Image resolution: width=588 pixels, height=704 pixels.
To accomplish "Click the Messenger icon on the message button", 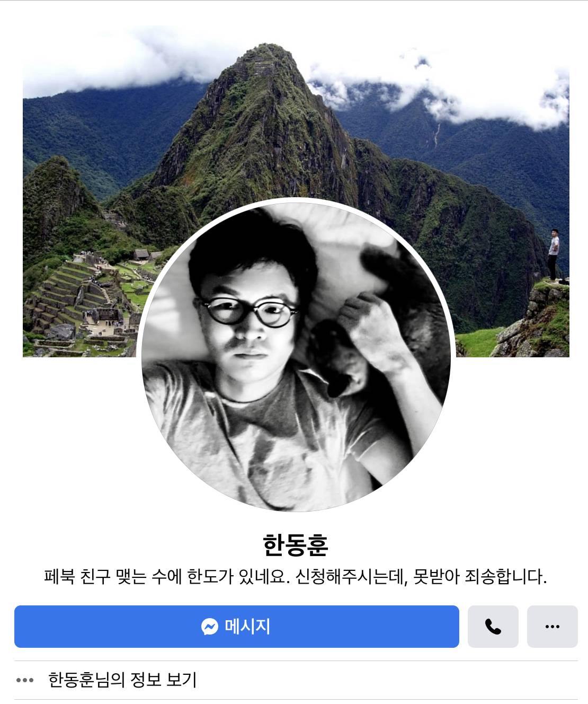I will click(210, 627).
